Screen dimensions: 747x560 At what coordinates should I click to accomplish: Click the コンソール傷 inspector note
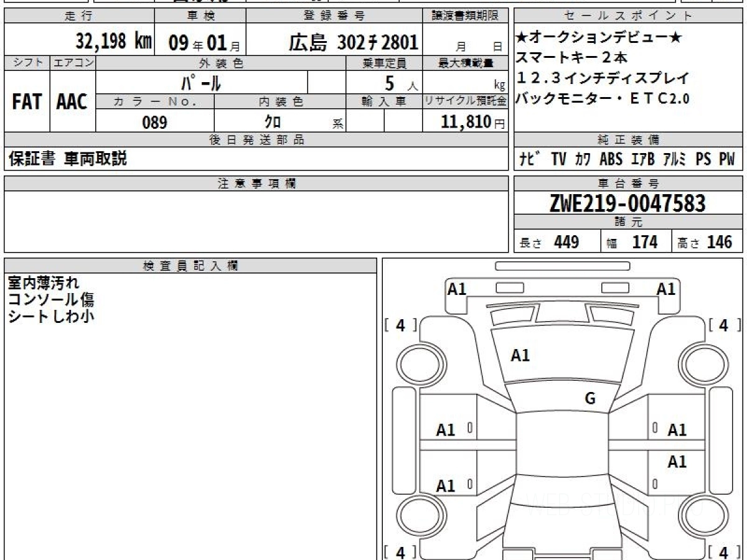(x=51, y=300)
